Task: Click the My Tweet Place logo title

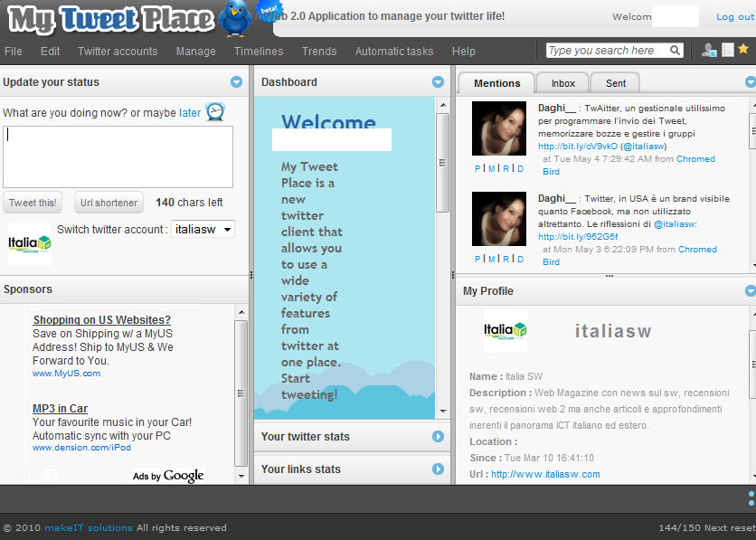Action: click(111, 20)
